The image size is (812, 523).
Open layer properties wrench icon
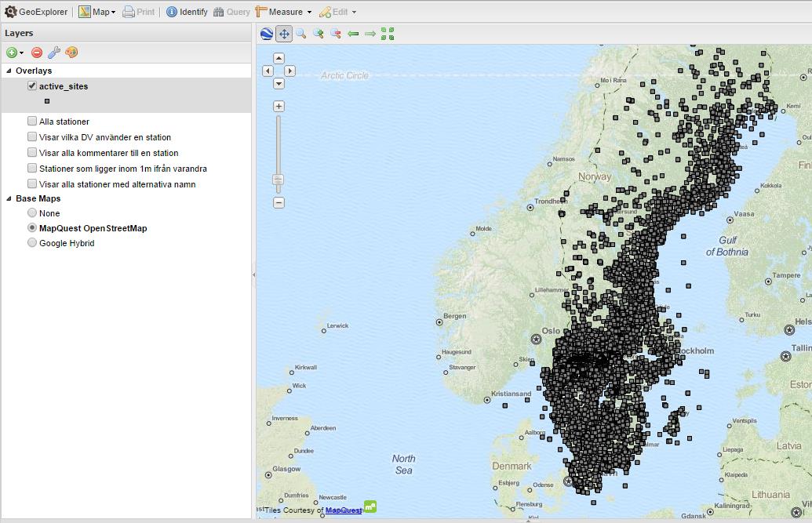click(54, 53)
